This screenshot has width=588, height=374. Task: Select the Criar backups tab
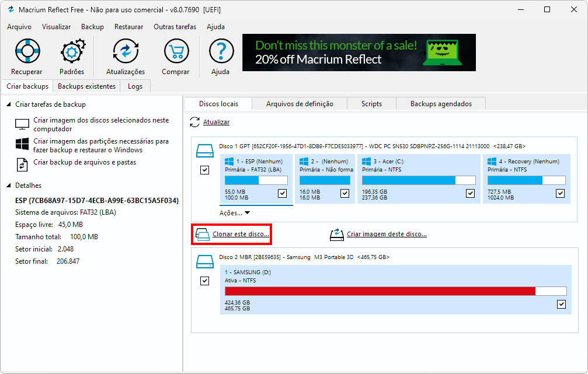click(27, 86)
